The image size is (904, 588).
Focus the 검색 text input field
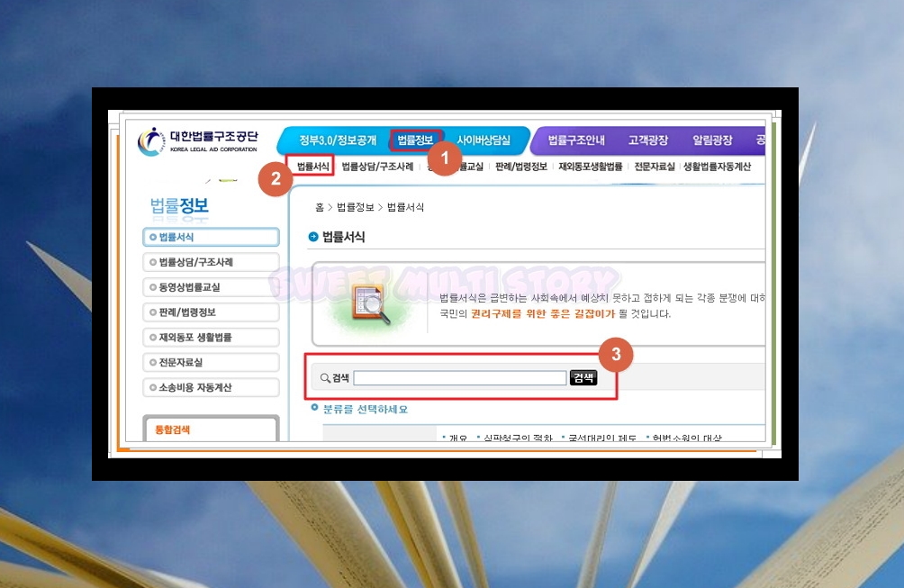click(x=460, y=378)
